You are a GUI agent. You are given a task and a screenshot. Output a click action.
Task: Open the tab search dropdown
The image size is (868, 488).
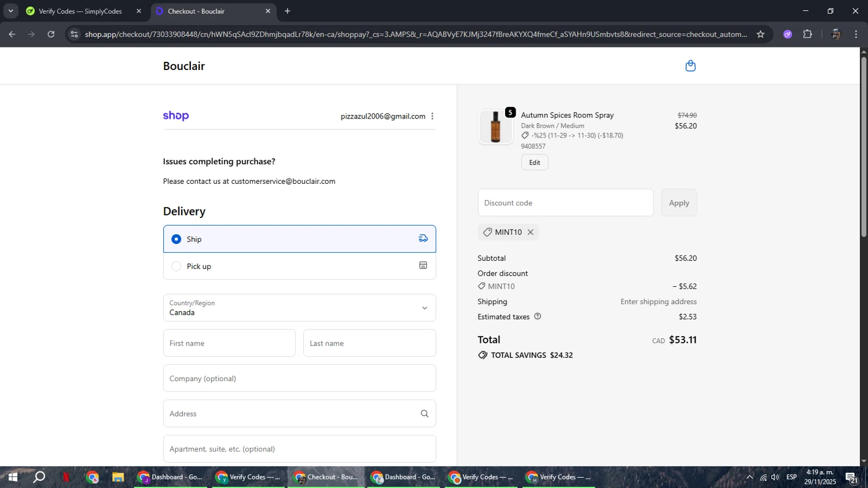(x=10, y=11)
